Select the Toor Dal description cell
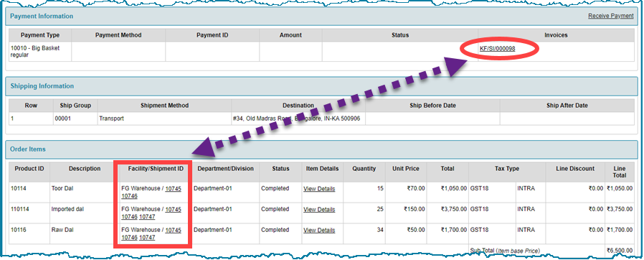The height and width of the screenshot is (260, 644). [85, 192]
